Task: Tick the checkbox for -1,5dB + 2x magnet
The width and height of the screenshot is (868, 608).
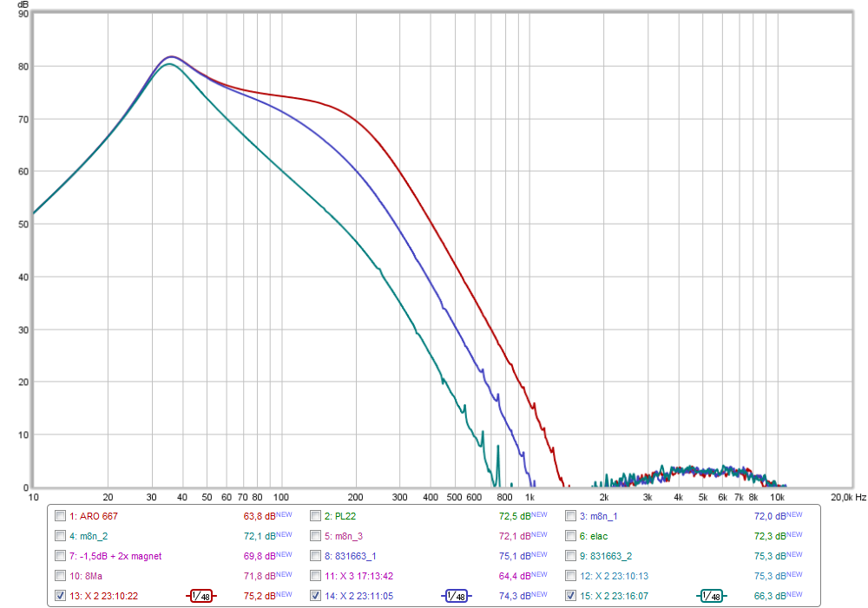Action: [61, 556]
